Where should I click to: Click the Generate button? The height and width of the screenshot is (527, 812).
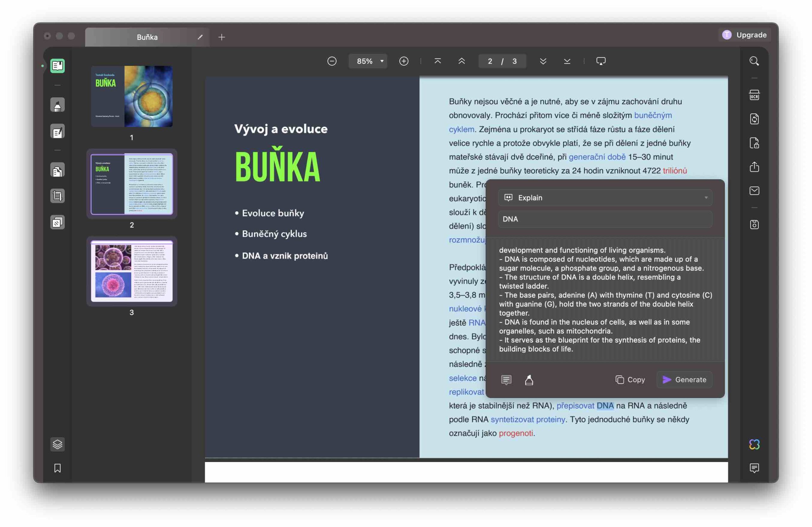point(684,379)
